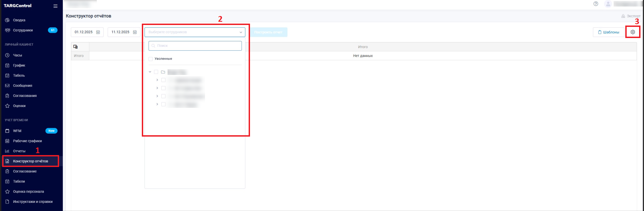Click the table pivot icon in header
The height and width of the screenshot is (211, 644).
(x=76, y=47)
